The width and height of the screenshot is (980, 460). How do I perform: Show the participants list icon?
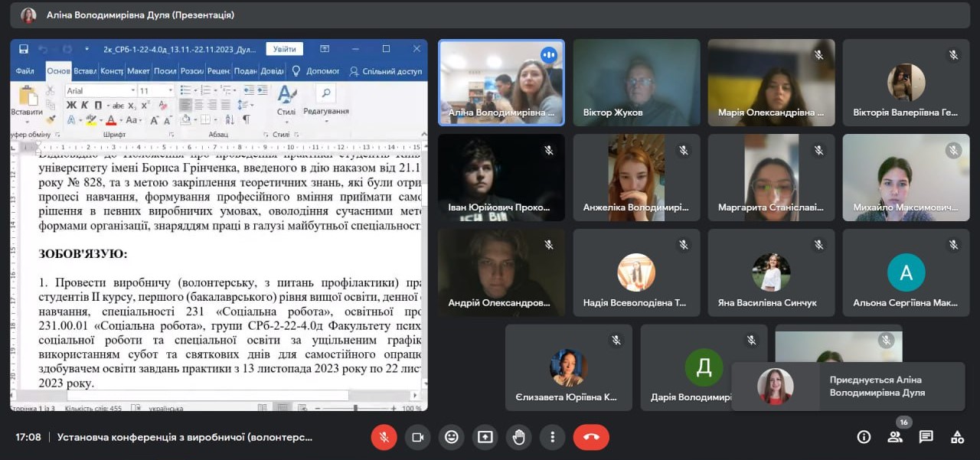[x=894, y=437]
